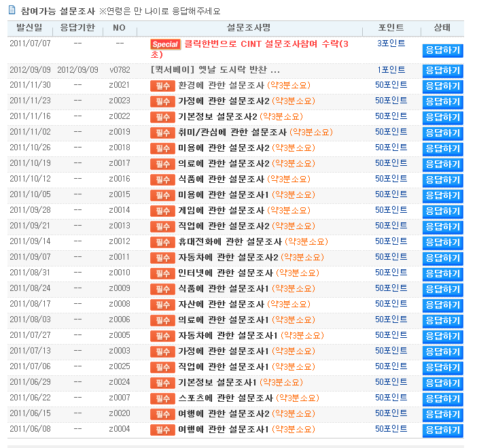Click 응답하기 for 자산에 관한 설문조사

click(x=442, y=305)
